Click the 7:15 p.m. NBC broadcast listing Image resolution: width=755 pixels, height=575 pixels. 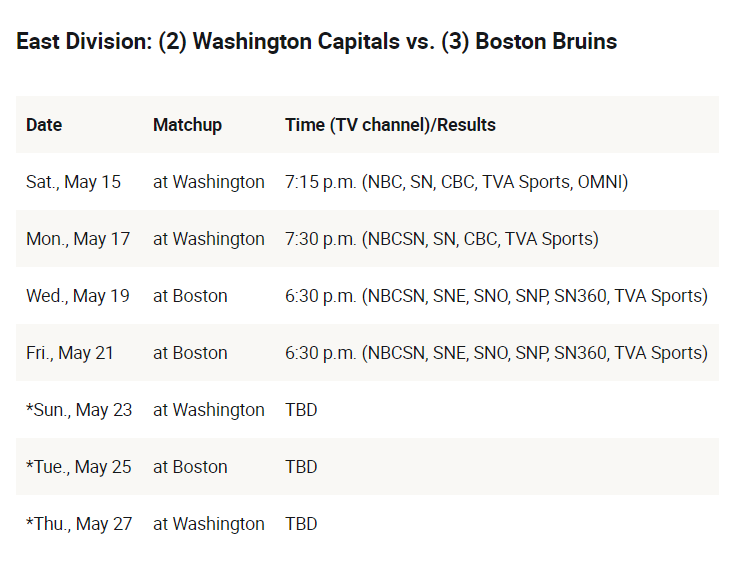point(456,182)
